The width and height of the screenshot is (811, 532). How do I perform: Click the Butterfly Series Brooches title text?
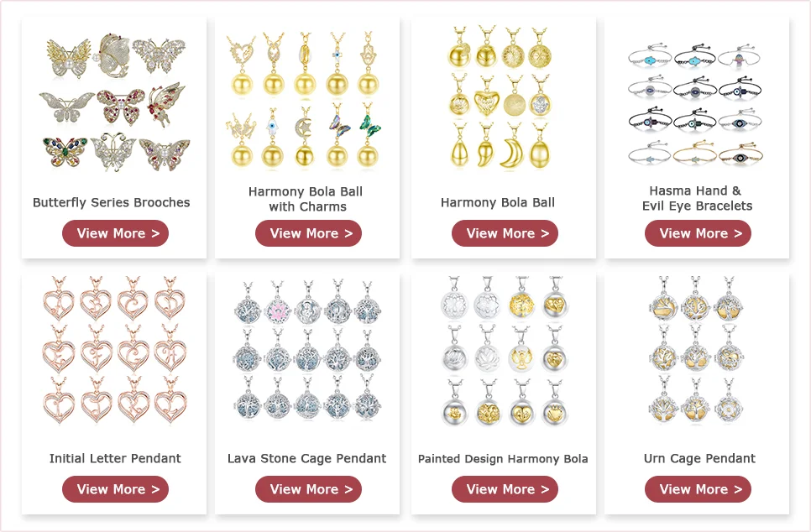point(111,203)
